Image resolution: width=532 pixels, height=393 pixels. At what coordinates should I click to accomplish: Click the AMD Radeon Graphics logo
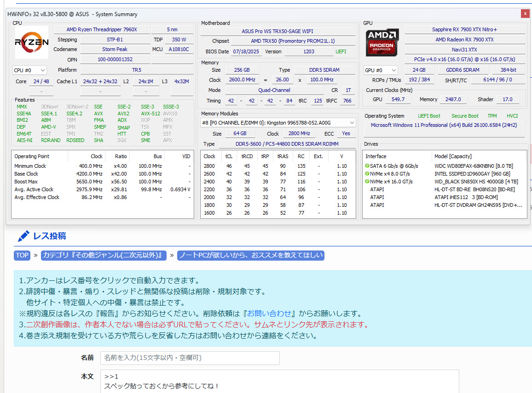click(x=382, y=42)
